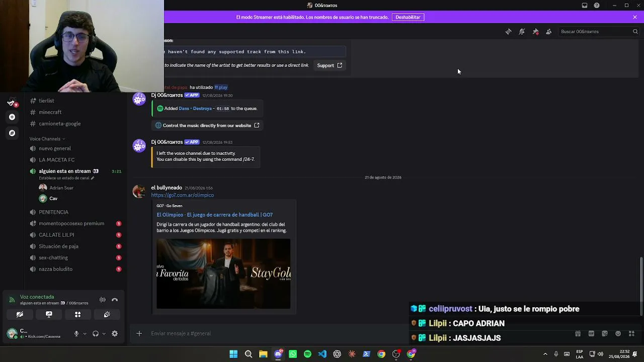Open the GIF picker
The width and height of the screenshot is (644, 362).
tap(591, 334)
